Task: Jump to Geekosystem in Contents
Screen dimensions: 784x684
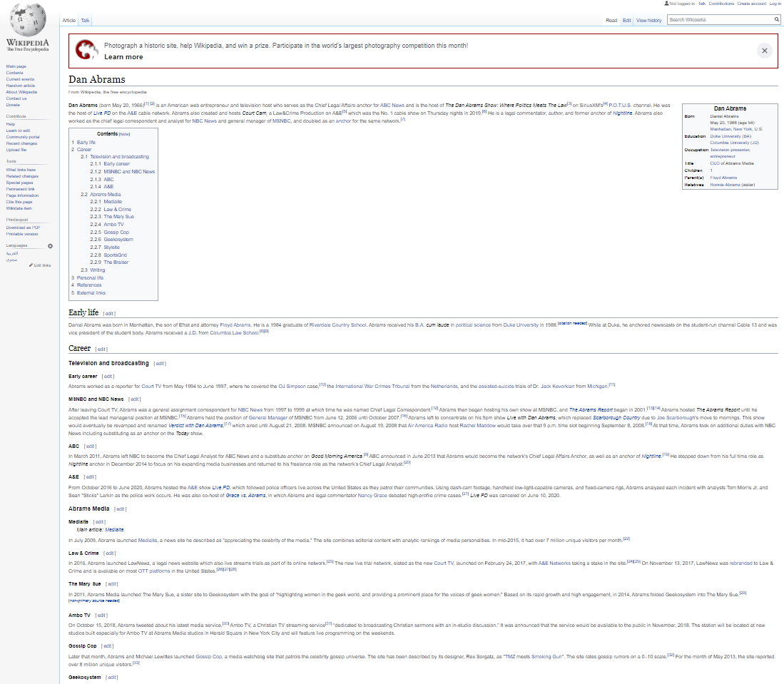Action: (118, 240)
